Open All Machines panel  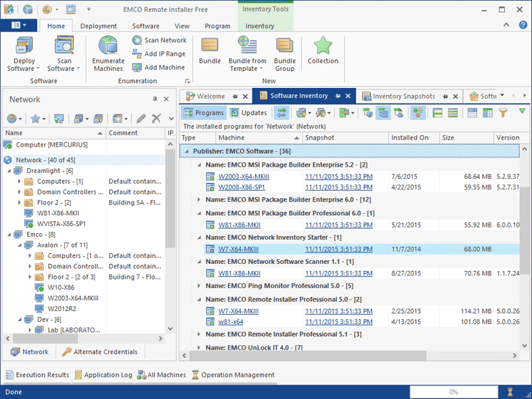point(162,375)
